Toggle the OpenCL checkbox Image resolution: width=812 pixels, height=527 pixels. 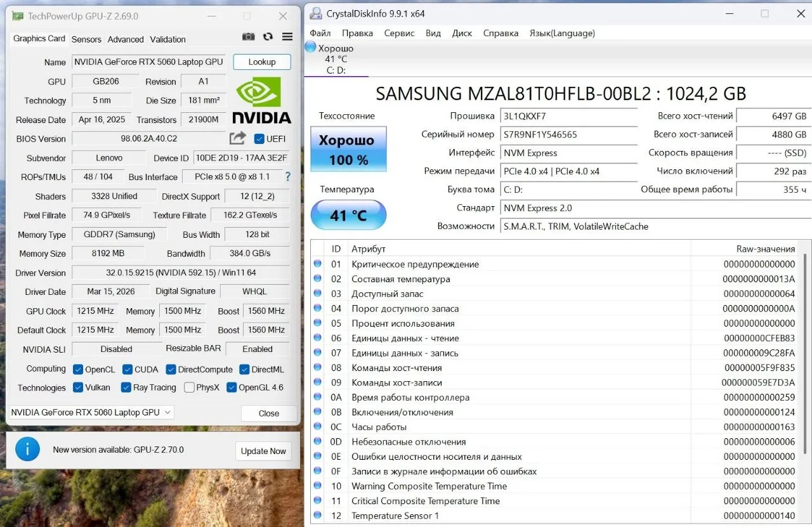pos(78,369)
